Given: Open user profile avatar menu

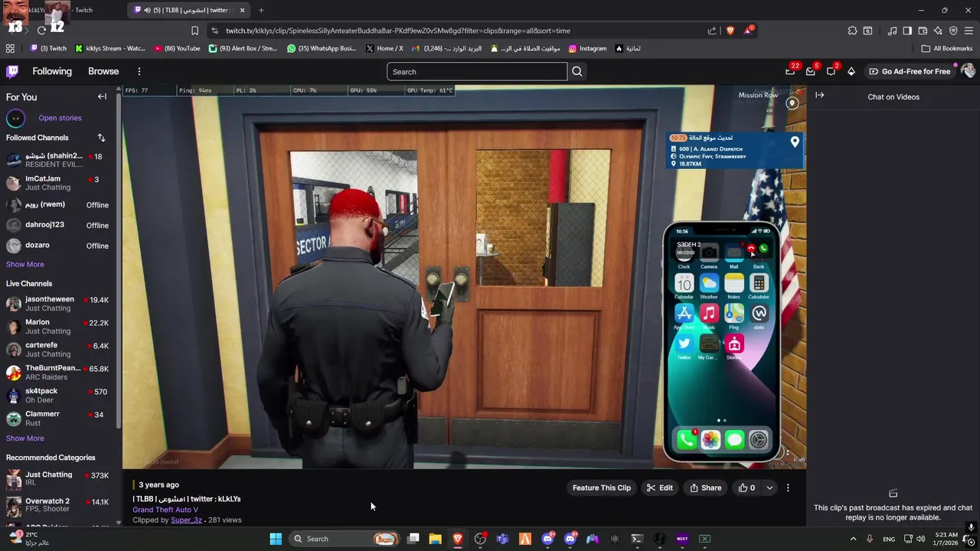Looking at the screenshot, I should point(968,71).
